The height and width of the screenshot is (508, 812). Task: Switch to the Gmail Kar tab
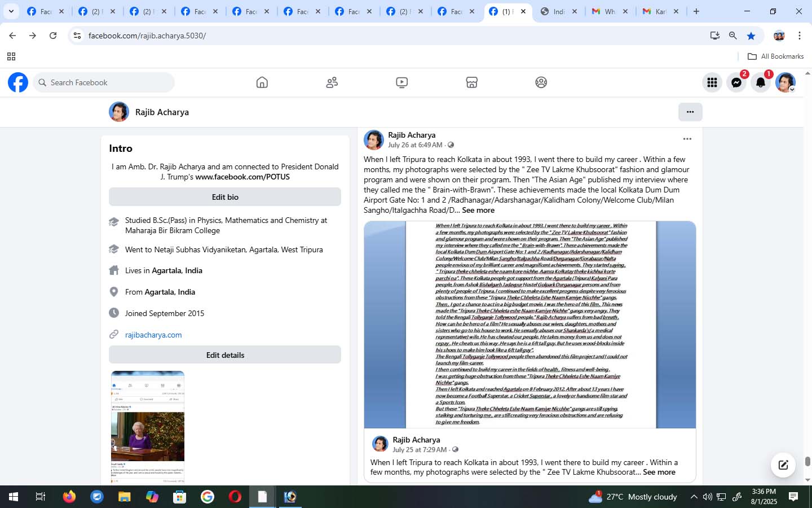tap(660, 11)
